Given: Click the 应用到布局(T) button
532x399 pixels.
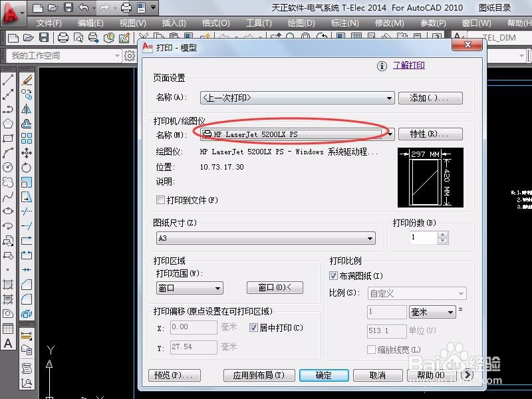Looking at the screenshot, I should pyautogui.click(x=259, y=375).
